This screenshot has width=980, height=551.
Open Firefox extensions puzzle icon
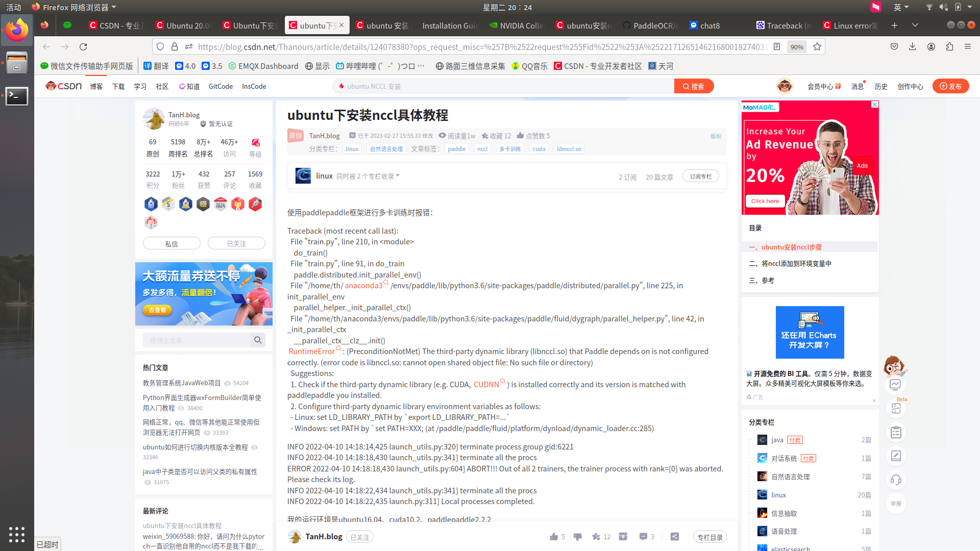[x=949, y=47]
